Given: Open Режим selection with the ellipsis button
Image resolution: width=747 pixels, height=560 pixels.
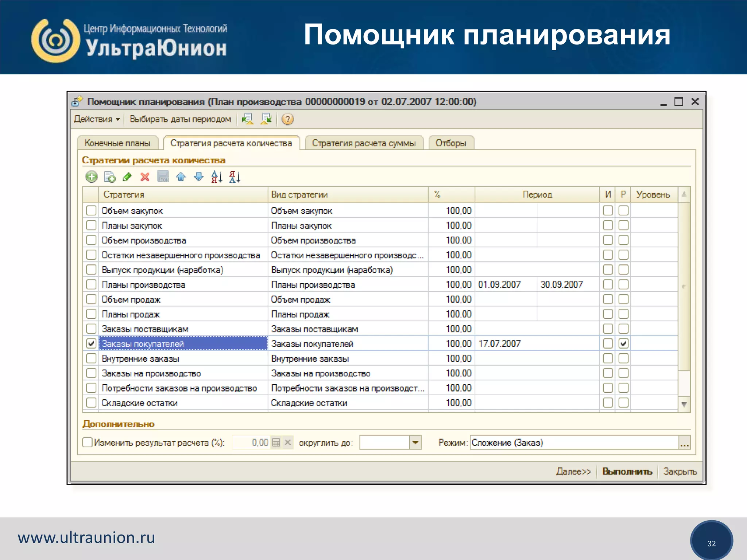Looking at the screenshot, I should coord(684,443).
